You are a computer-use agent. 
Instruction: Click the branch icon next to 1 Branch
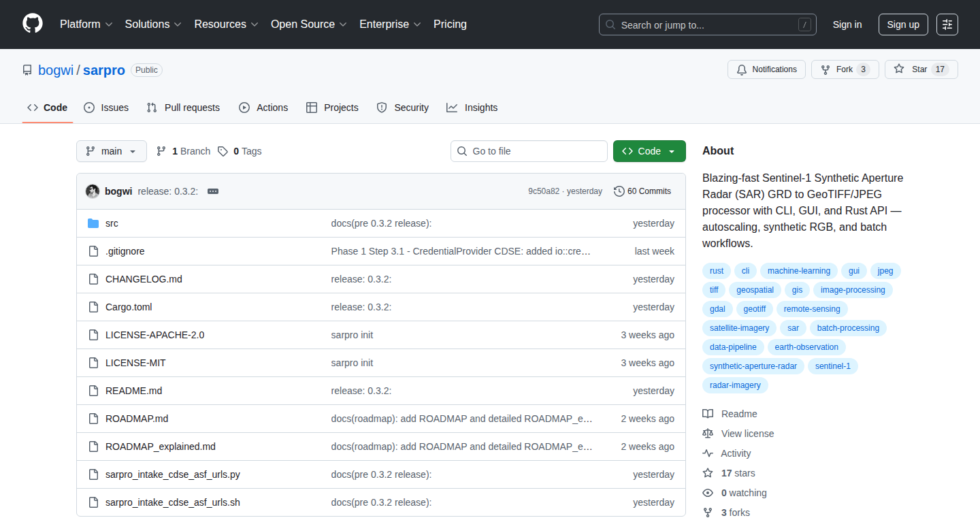click(161, 151)
